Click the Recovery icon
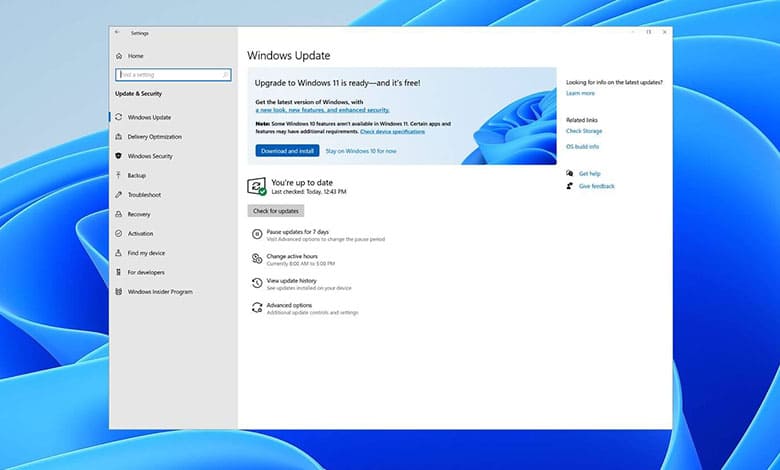Screen dimensions: 780x470 pyautogui.click(x=118, y=214)
